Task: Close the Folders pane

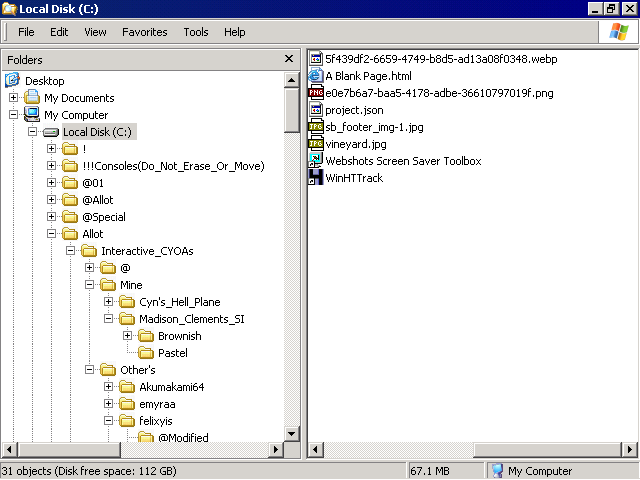Action: 289,59
